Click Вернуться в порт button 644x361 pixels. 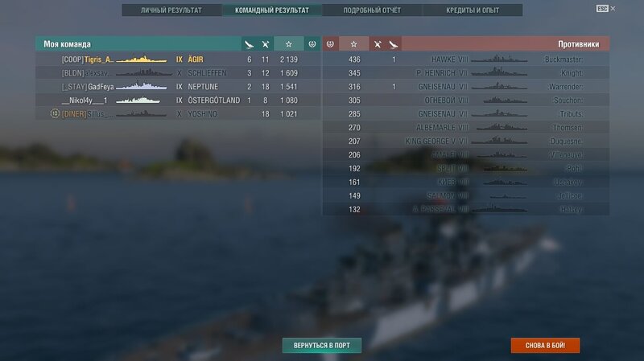(x=322, y=346)
